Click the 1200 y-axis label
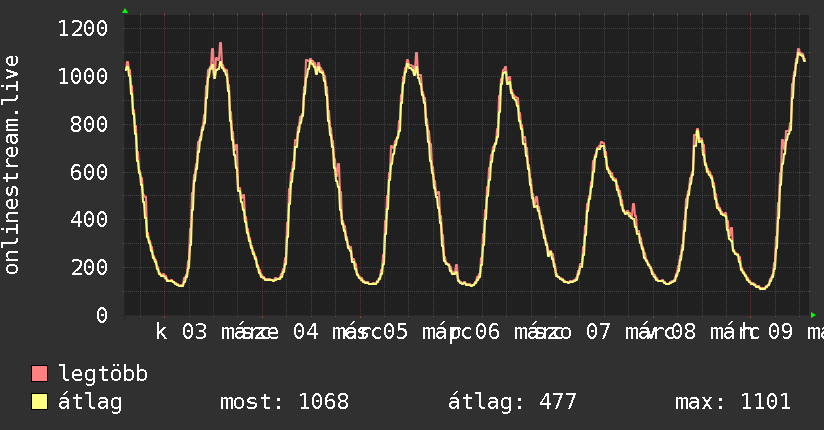Viewport: 824px width, 430px height. [83, 28]
